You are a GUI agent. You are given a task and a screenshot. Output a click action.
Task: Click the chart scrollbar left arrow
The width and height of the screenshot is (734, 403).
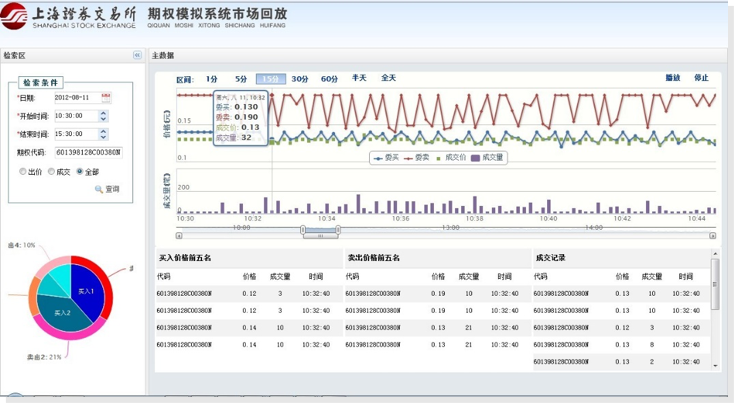coord(179,236)
